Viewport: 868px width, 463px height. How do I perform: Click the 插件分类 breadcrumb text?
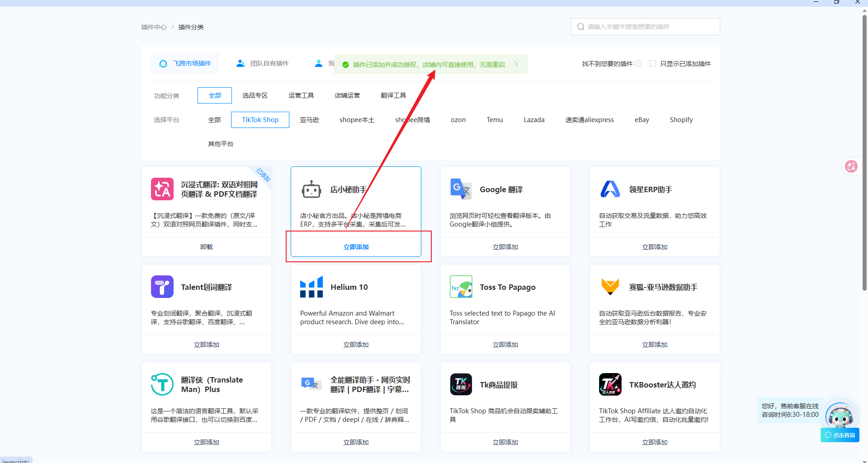[191, 27]
